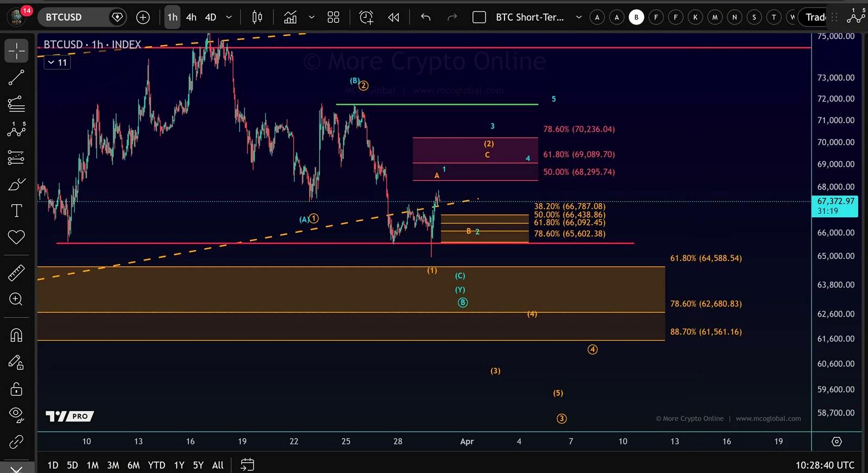The height and width of the screenshot is (473, 868).
Task: Select the N circle button
Action: (x=735, y=17)
